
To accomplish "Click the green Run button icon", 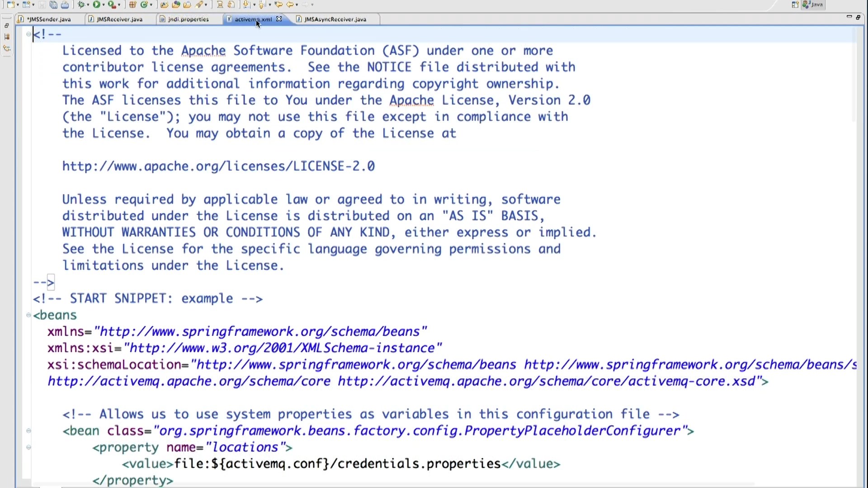I will (x=96, y=5).
